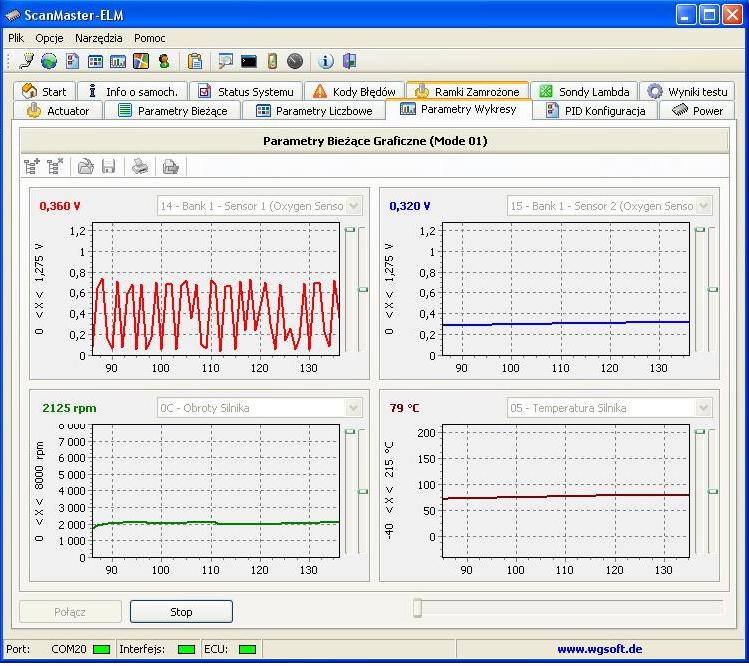Open the www.wgsoft.de link
This screenshot has height=666, width=749.
598,649
